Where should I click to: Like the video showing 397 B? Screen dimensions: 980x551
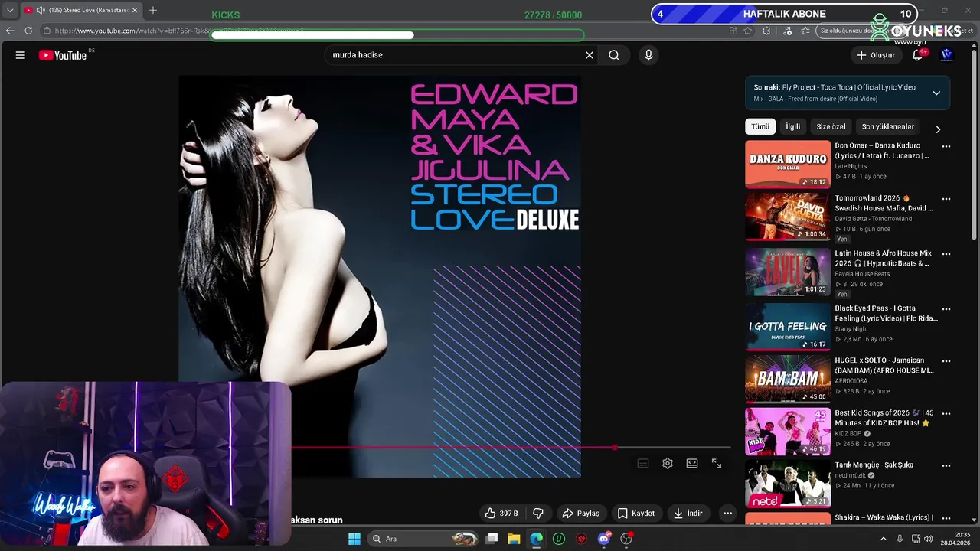point(501,514)
